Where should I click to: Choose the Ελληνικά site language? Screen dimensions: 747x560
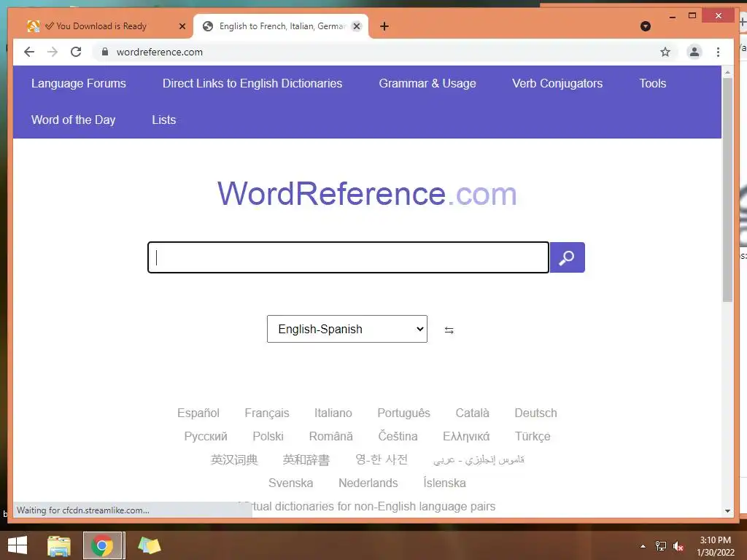pos(466,436)
